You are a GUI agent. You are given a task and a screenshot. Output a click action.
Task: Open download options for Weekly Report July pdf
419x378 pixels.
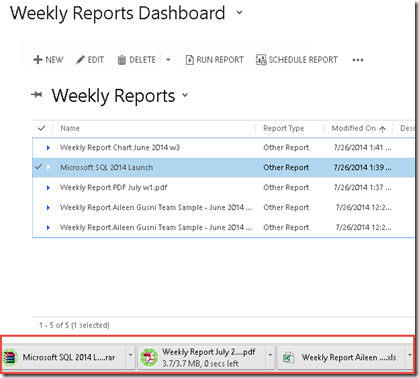pos(270,356)
